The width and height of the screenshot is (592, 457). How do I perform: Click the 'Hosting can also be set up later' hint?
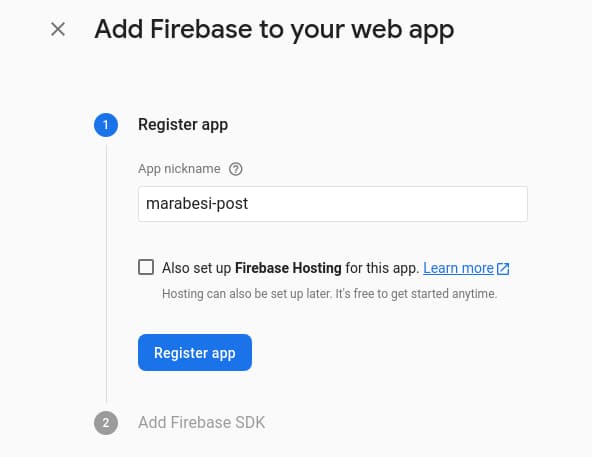329,294
